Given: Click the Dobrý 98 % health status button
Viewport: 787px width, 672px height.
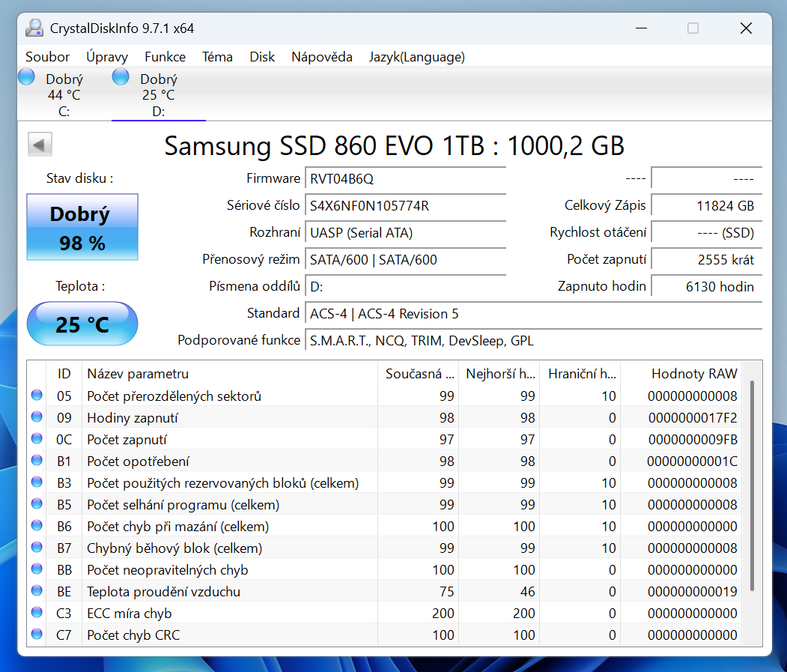Looking at the screenshot, I should click(82, 227).
